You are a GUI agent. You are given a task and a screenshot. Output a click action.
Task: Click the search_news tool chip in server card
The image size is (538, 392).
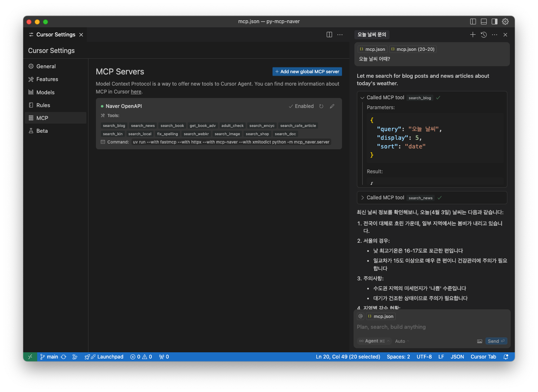coord(143,126)
